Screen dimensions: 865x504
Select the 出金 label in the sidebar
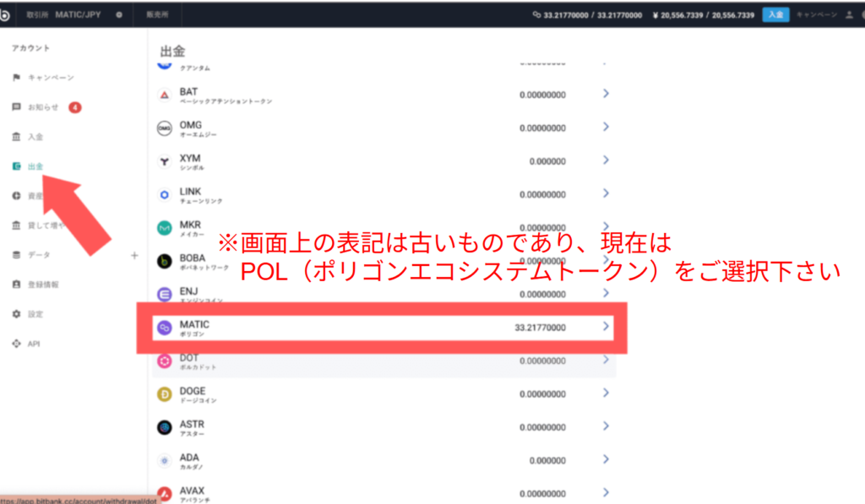coord(35,166)
